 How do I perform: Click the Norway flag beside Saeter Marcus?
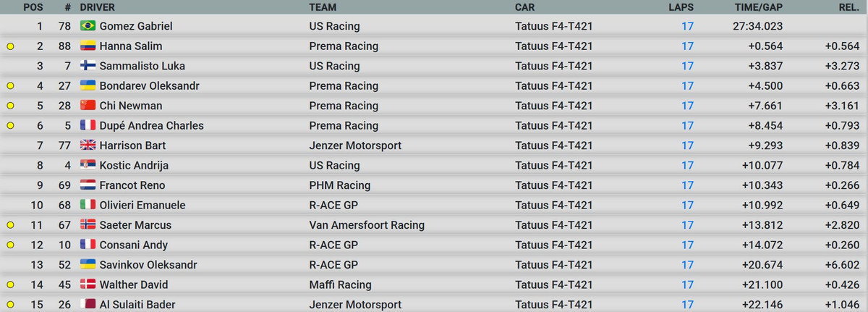[88, 225]
